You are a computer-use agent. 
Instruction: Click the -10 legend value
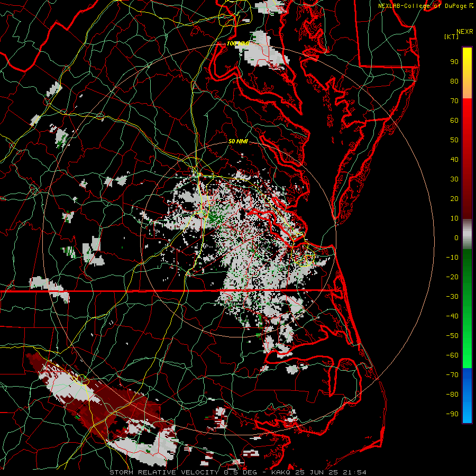pos(452,258)
